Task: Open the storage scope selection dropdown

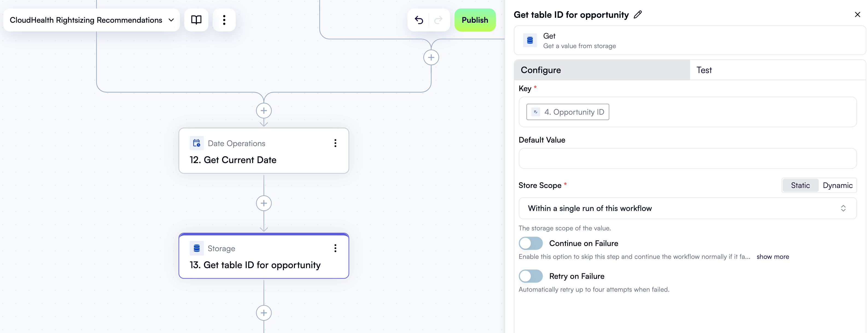Action: tap(688, 208)
